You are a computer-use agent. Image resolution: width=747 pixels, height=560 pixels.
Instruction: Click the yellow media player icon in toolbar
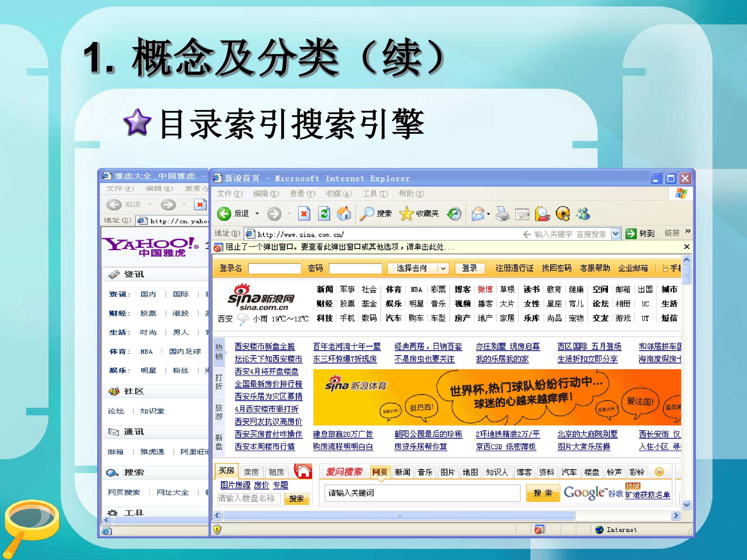563,214
